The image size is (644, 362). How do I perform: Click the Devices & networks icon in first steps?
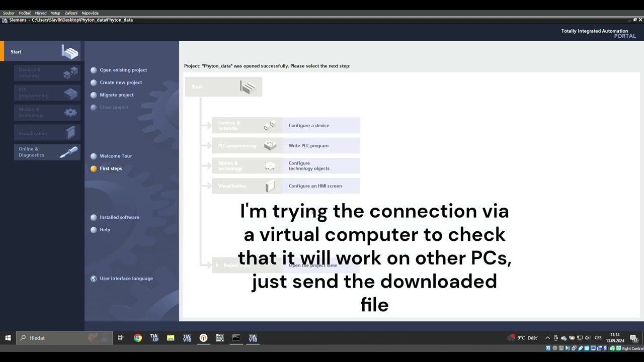270,126
